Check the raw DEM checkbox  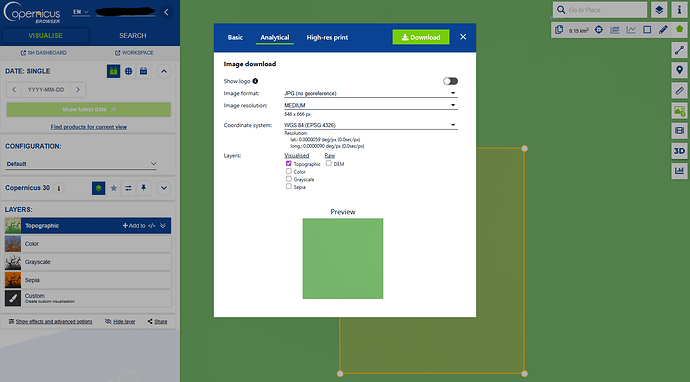click(329, 163)
